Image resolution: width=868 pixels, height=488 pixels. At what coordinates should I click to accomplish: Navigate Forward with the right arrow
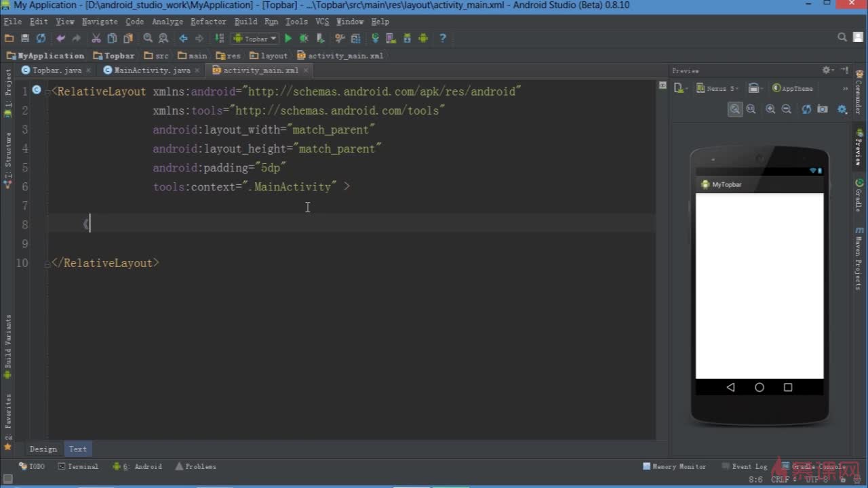(199, 38)
